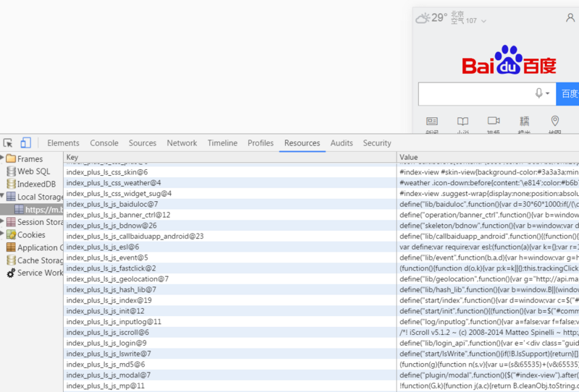Open the Security tab

(x=377, y=143)
